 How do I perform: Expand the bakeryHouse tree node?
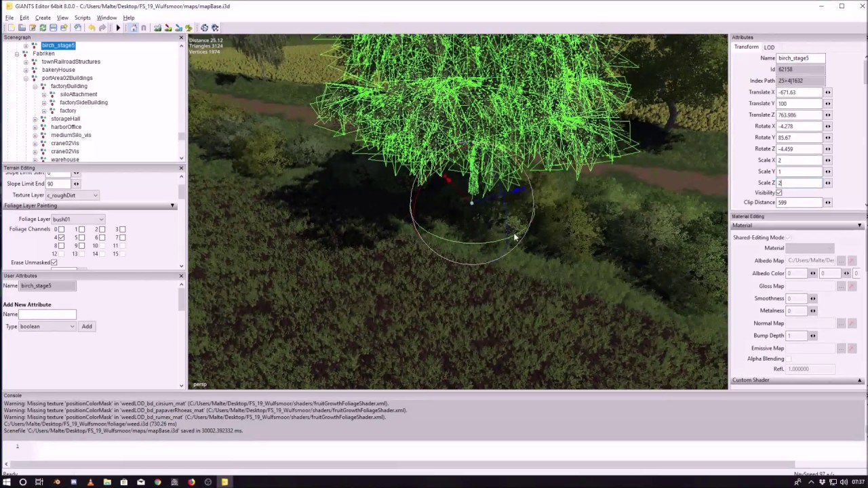[26, 70]
